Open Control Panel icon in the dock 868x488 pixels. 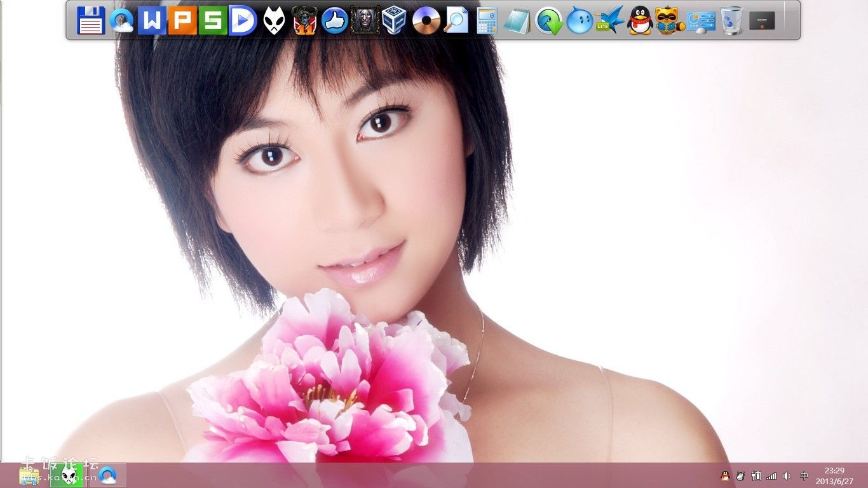click(x=701, y=20)
